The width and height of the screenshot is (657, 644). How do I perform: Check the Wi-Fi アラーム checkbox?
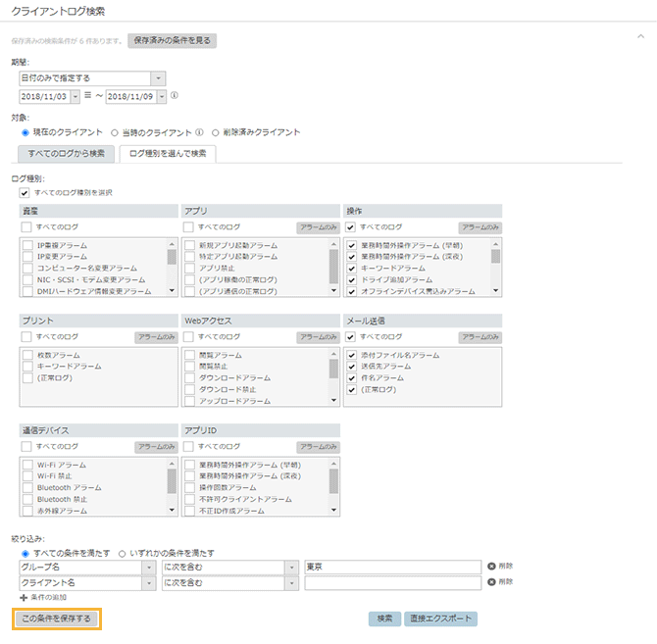[27, 465]
